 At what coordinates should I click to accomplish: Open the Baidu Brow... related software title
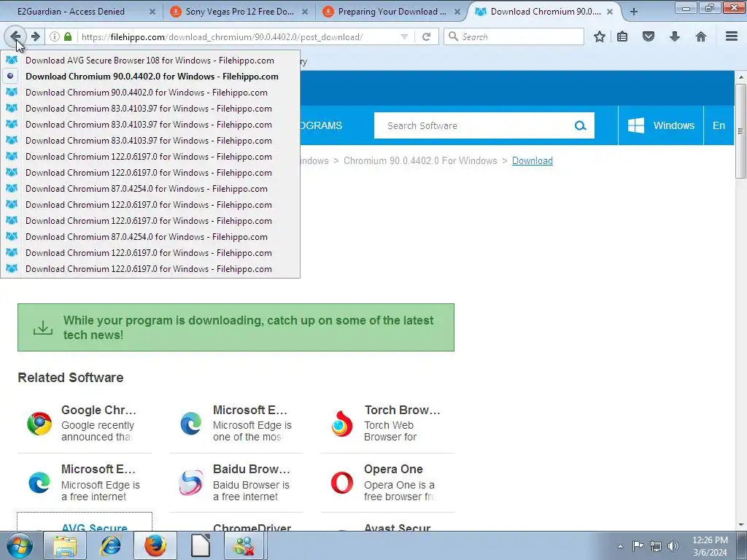[251, 469]
